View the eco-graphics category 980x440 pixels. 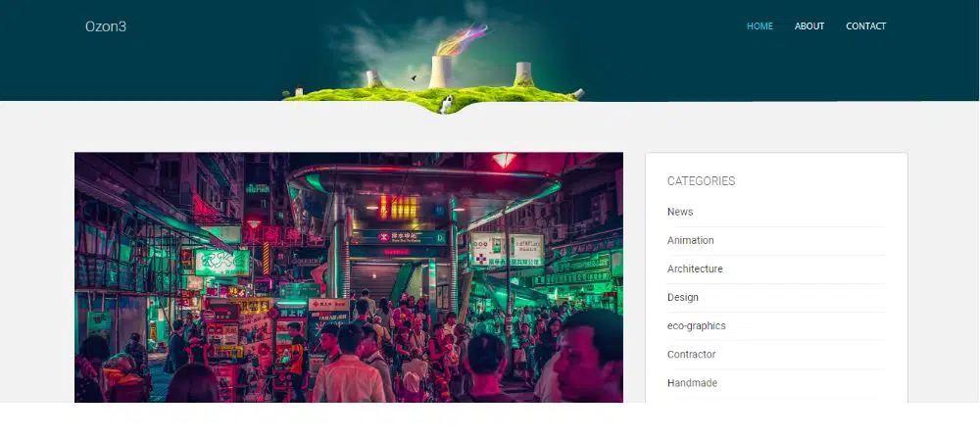click(x=696, y=325)
